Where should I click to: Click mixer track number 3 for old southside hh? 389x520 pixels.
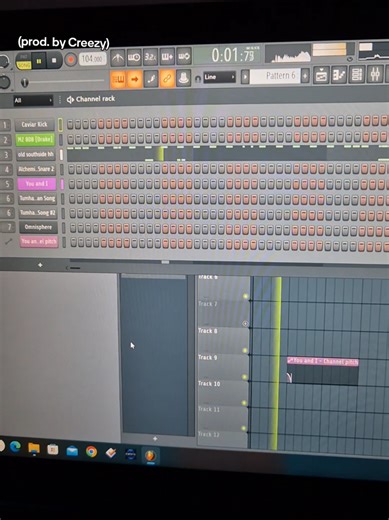pos(6,155)
